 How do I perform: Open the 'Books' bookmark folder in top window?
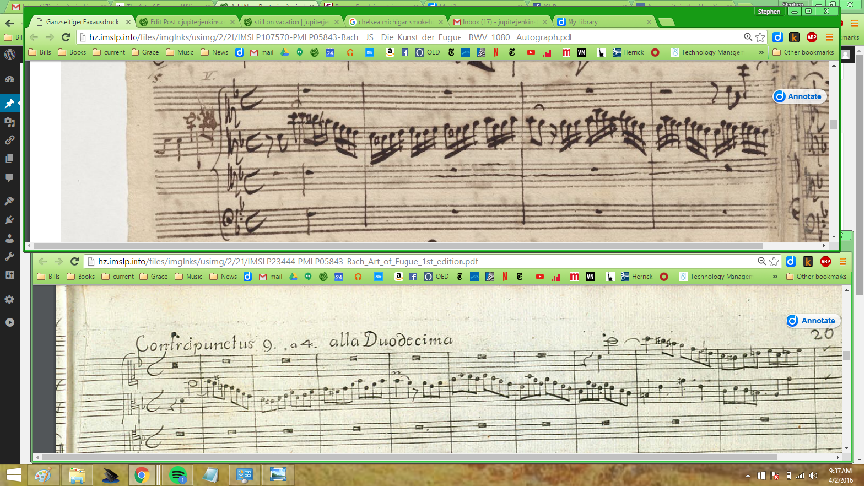pyautogui.click(x=72, y=53)
